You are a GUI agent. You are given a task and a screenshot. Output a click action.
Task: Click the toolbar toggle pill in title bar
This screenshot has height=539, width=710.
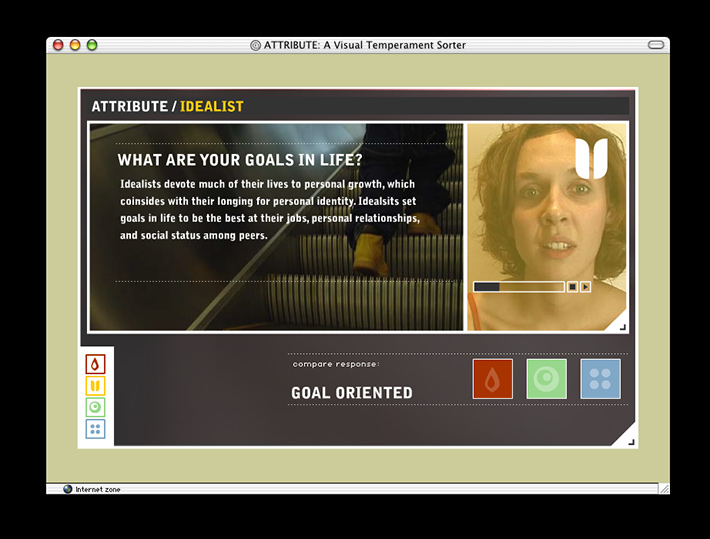pos(656,45)
